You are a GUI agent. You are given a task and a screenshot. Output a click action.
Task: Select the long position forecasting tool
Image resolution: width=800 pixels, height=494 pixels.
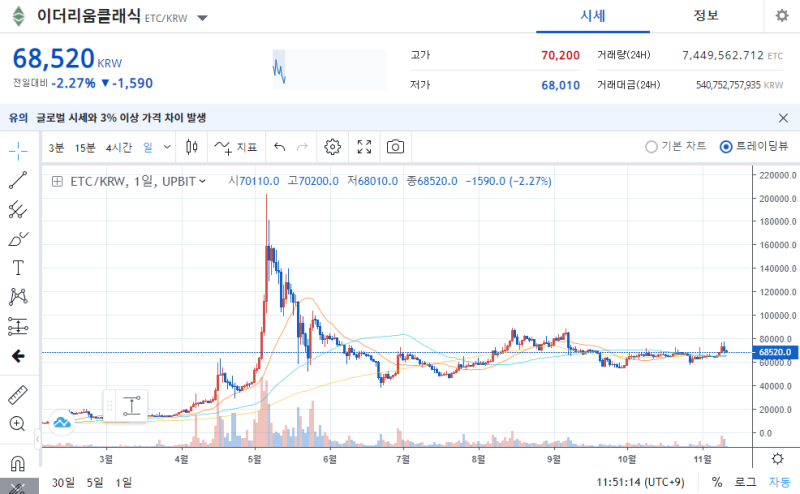(x=18, y=327)
